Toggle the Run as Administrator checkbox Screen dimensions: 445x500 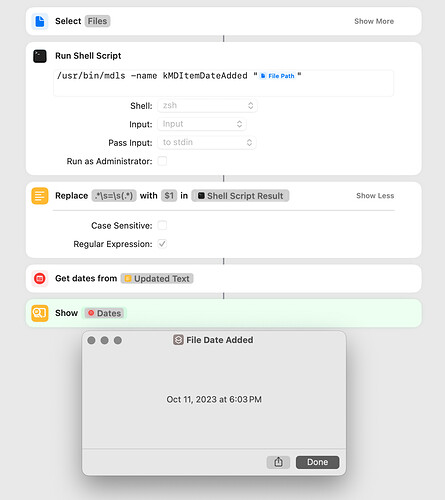pos(162,161)
